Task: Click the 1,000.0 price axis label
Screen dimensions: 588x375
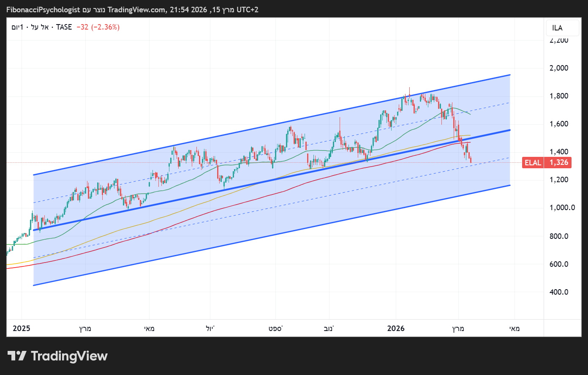Action: pyautogui.click(x=562, y=208)
